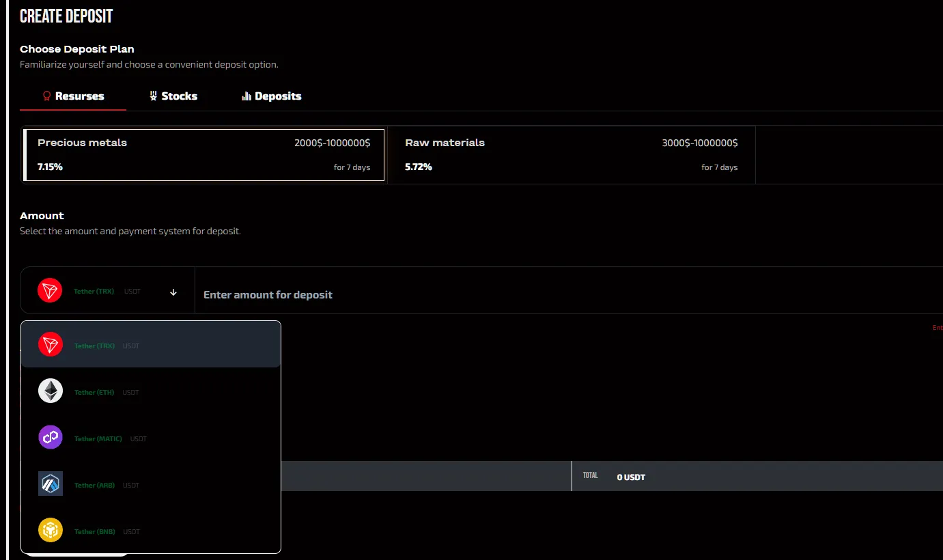Pick Tether (ARB) USDT option

point(151,484)
